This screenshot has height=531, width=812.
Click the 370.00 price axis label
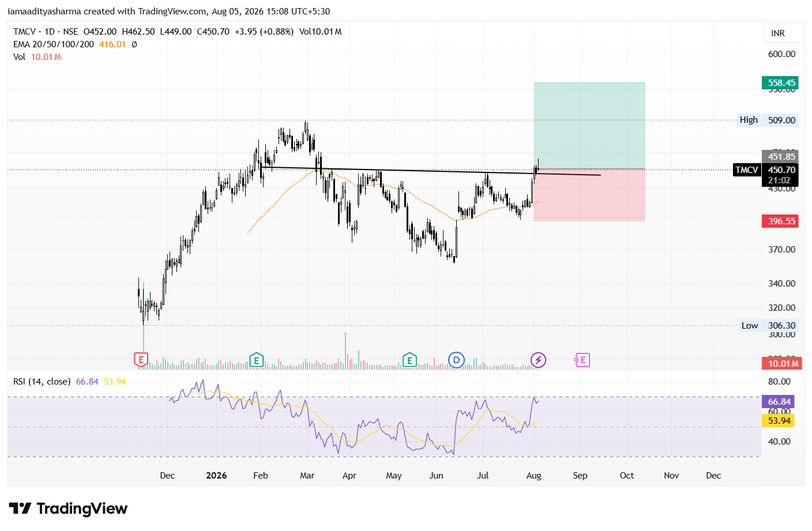781,250
